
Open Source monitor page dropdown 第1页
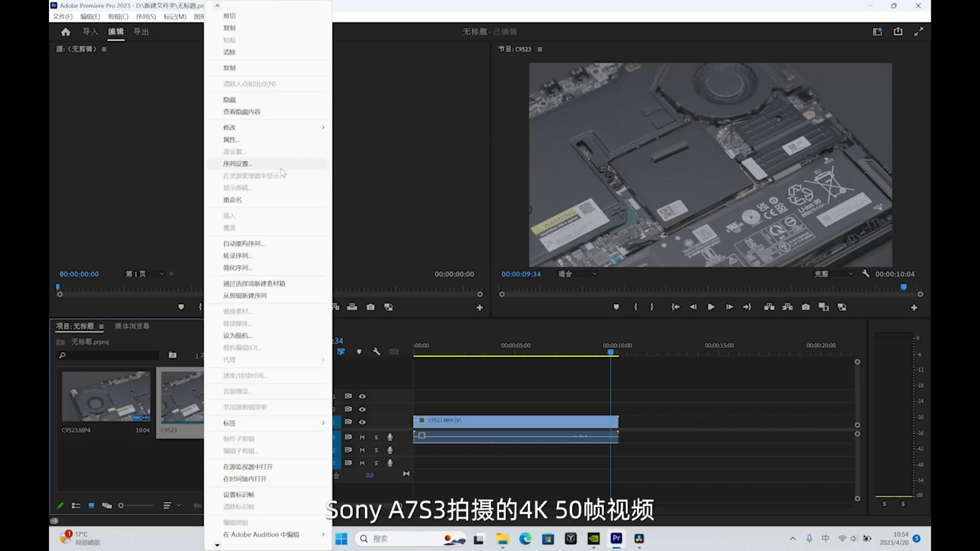pyautogui.click(x=145, y=274)
